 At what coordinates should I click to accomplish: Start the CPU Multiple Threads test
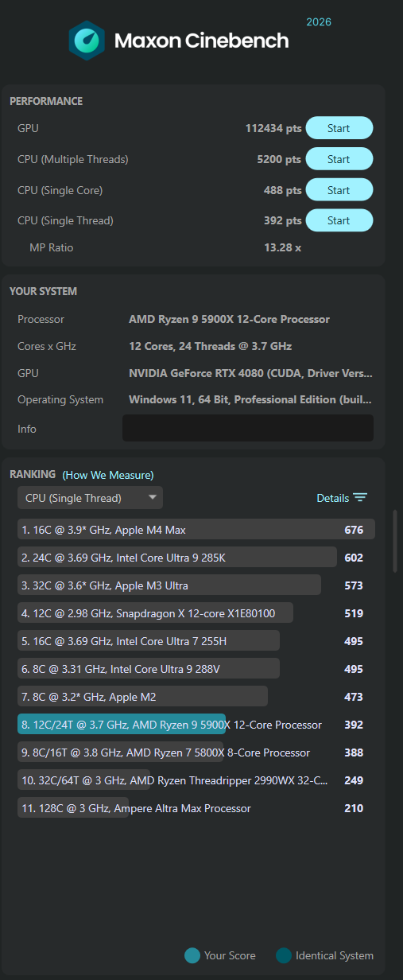coord(339,159)
